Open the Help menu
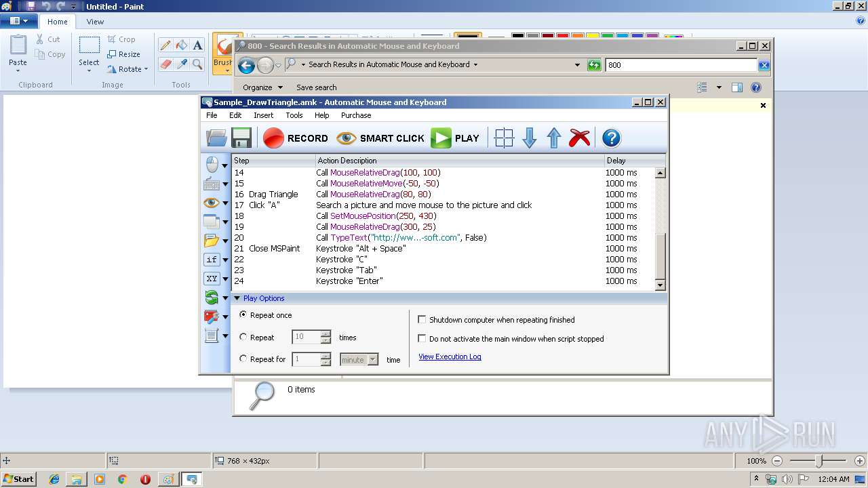This screenshot has height=488, width=868. (322, 115)
